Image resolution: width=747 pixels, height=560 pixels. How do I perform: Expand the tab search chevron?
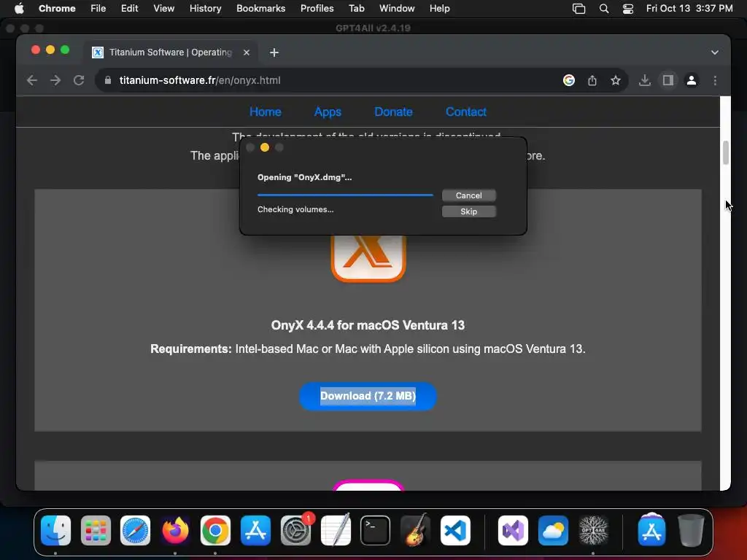(715, 52)
